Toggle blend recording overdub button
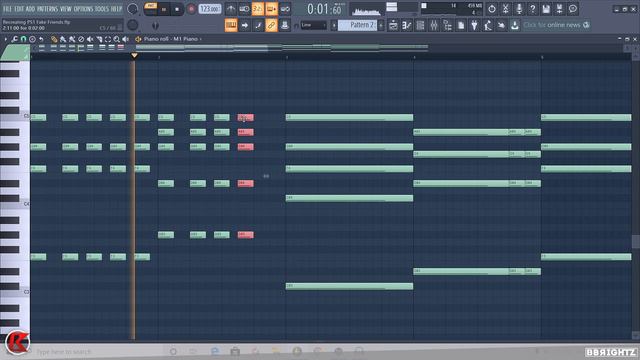 pyautogui.click(x=271, y=9)
